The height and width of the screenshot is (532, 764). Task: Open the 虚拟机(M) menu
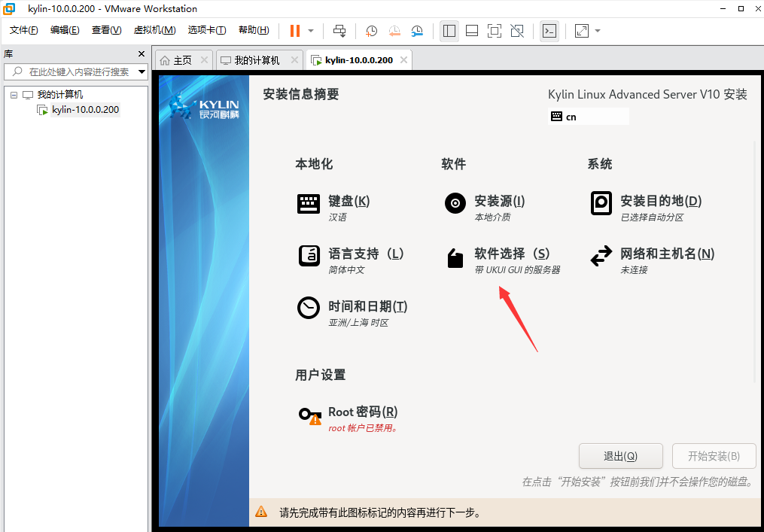point(154,30)
